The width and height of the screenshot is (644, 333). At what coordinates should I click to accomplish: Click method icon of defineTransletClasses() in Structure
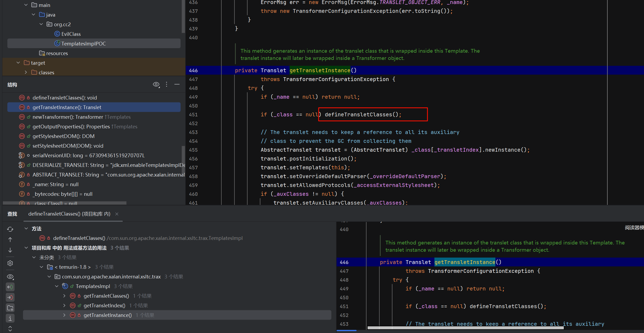(22, 98)
